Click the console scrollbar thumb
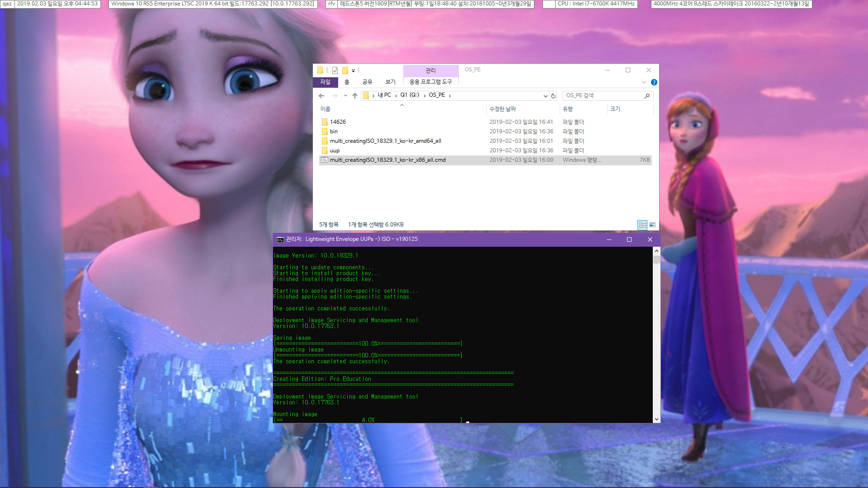This screenshot has width=868, height=488. click(x=656, y=259)
